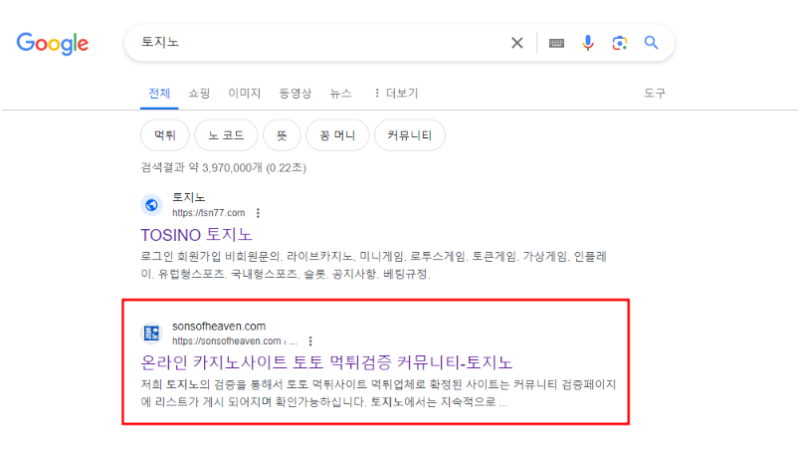This screenshot has height=451, width=800.
Task: Switch to the 이미지 tab
Action: (244, 93)
